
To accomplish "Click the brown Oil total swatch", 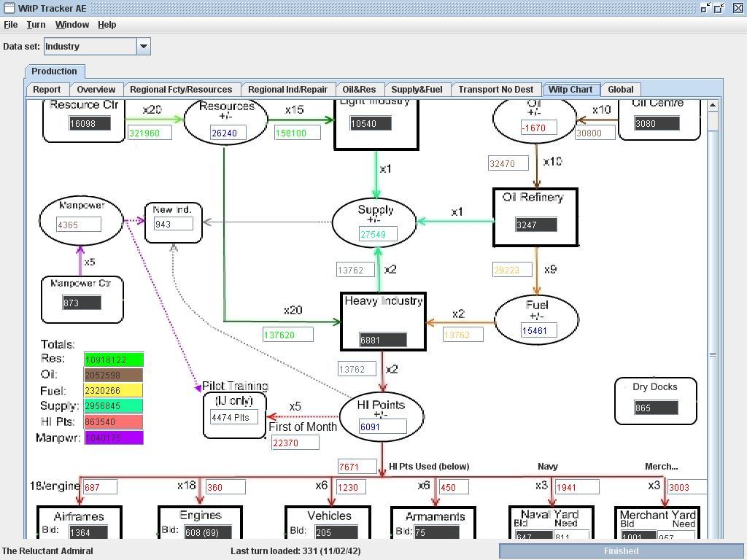I will [x=114, y=376].
